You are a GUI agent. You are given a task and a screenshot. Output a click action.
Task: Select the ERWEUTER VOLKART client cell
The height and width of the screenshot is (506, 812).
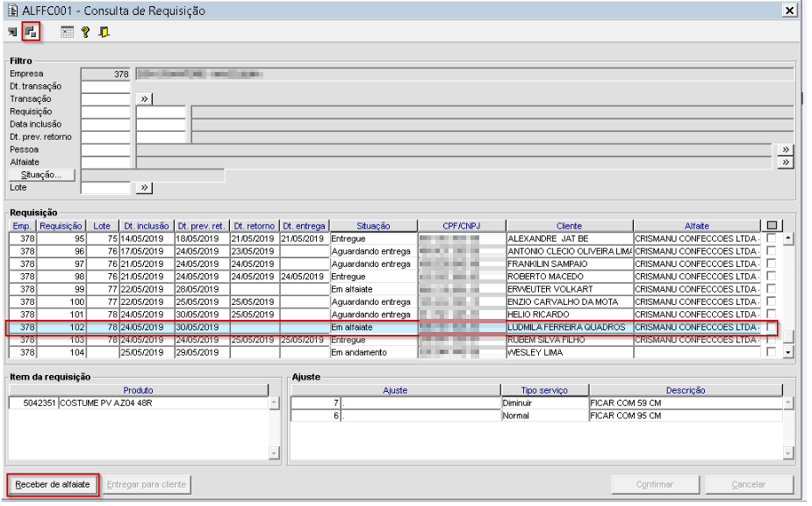tap(570, 289)
